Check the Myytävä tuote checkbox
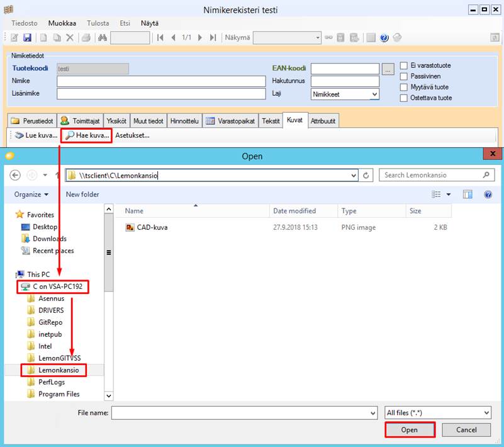504x447 pixels. 404,87
